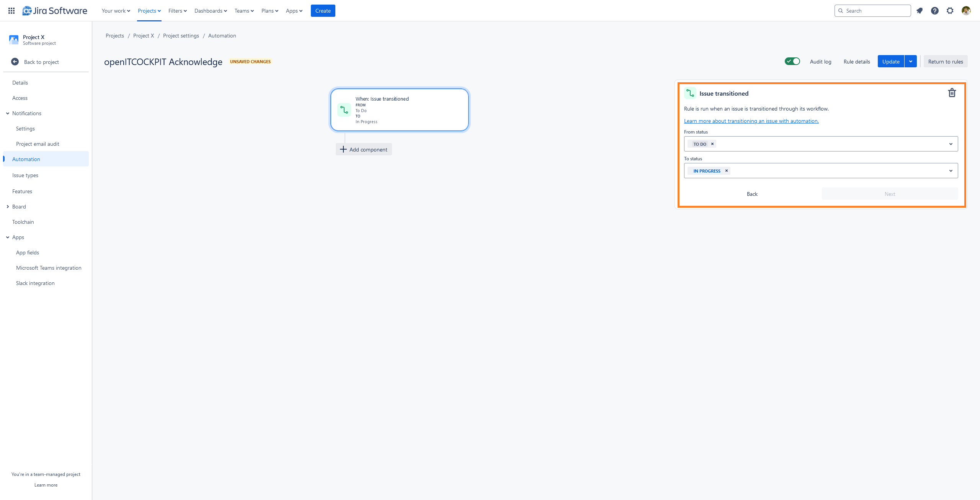
Task: Delete the Issue transitioned trigger via trash icon
Action: [952, 93]
